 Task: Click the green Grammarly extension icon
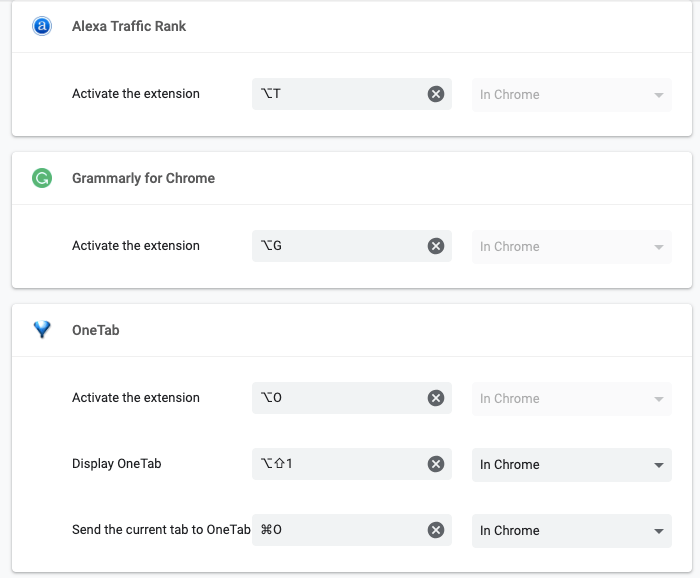(42, 179)
